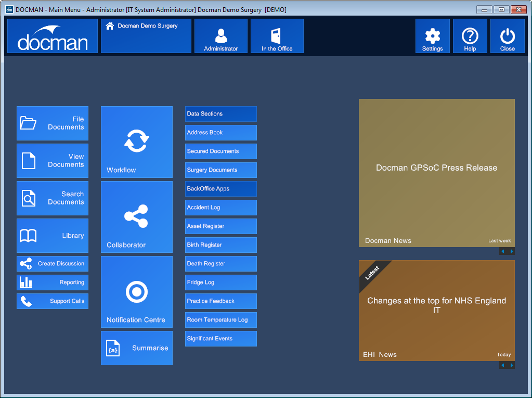532x398 pixels.
Task: Click the DOCMAN title bar app icon
Action: [9, 9]
